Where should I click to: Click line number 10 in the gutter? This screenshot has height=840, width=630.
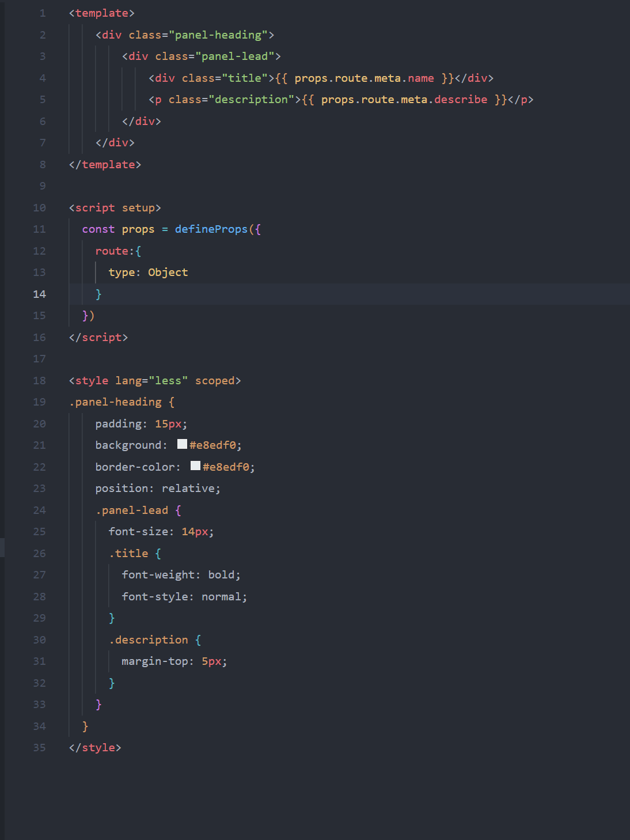[39, 207]
